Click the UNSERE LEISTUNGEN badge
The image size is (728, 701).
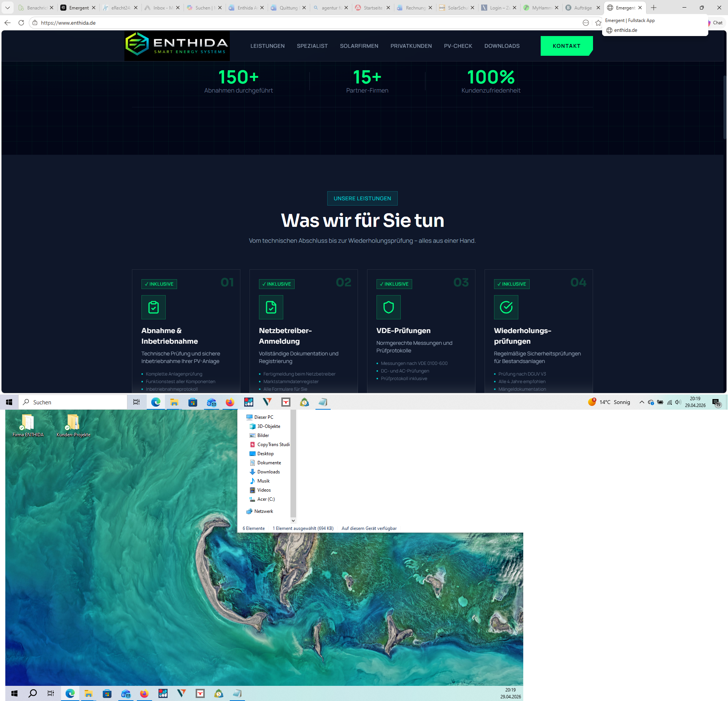pos(362,198)
